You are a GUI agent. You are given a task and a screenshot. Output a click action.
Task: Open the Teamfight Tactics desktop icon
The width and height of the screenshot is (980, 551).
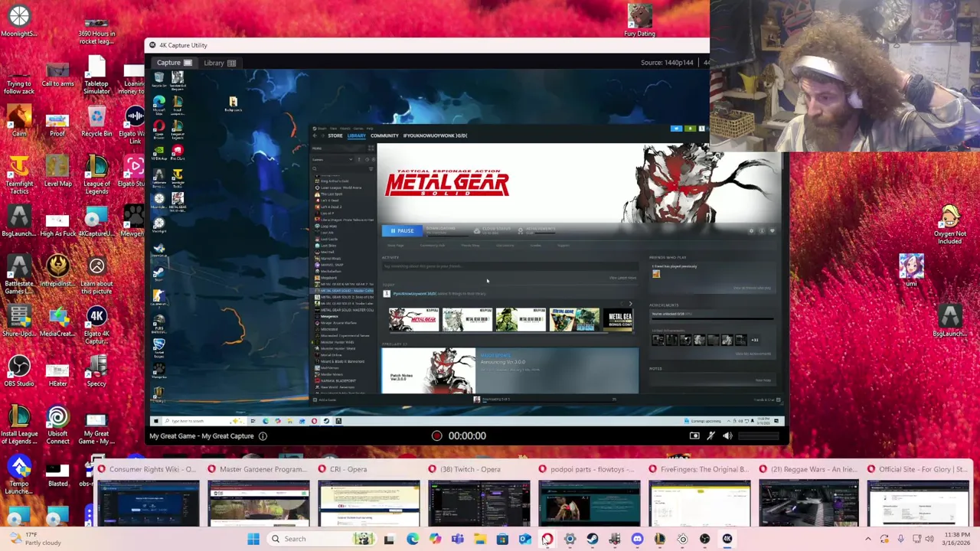click(19, 175)
